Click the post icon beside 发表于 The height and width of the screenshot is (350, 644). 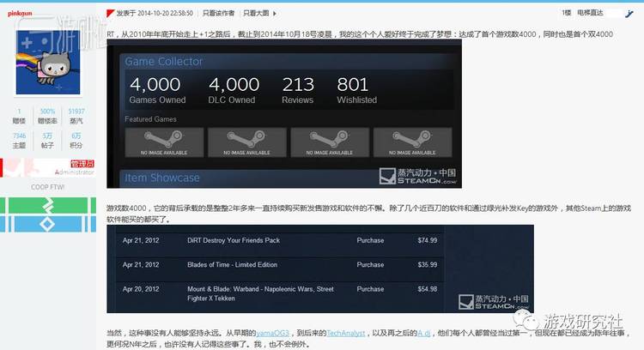coord(110,14)
